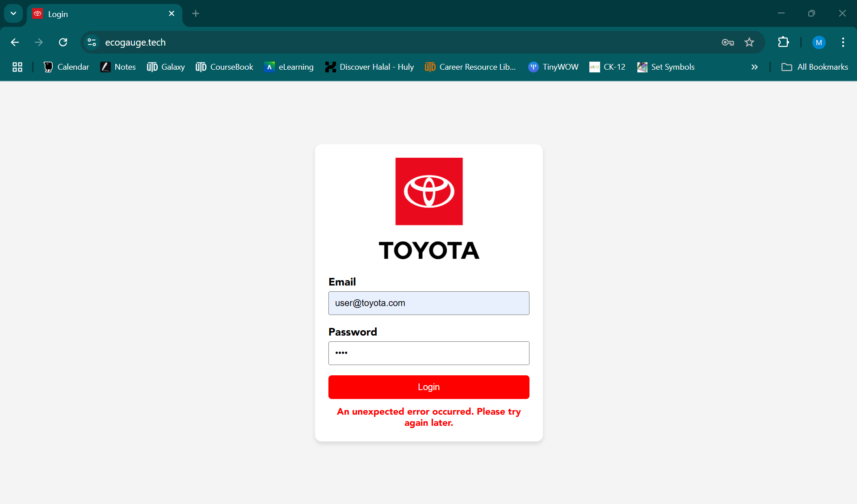The height and width of the screenshot is (504, 857).
Task: Open the CK-12 bookmark
Action: (x=607, y=67)
